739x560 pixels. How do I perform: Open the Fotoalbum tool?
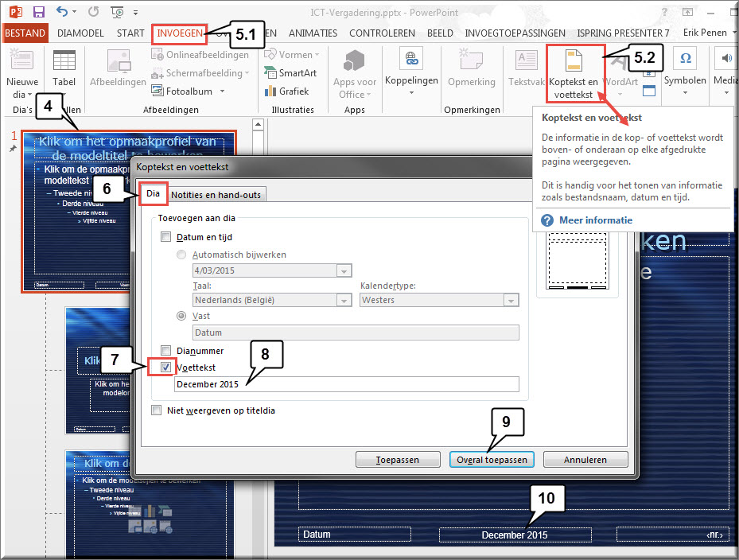pyautogui.click(x=181, y=91)
